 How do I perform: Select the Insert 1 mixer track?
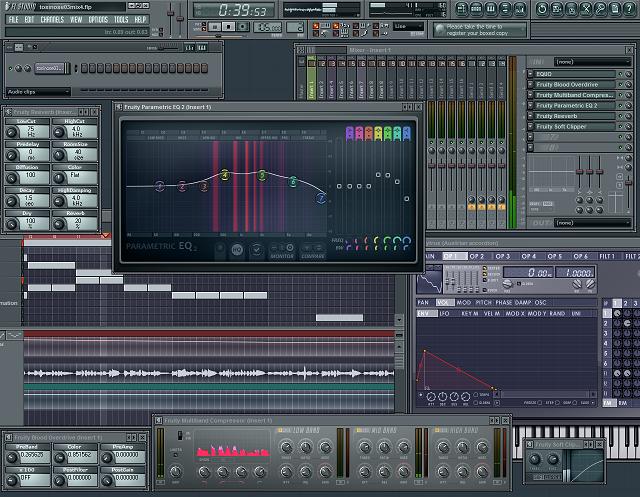[x=312, y=79]
